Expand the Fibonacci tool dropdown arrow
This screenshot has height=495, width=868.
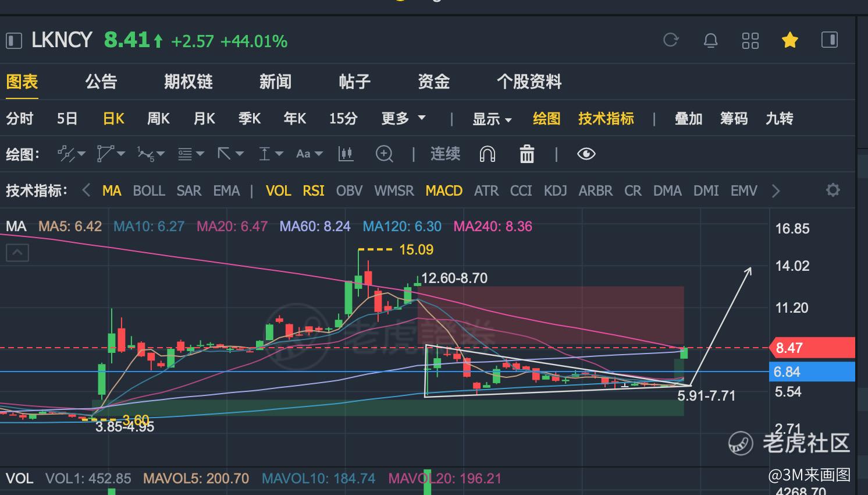point(200,154)
